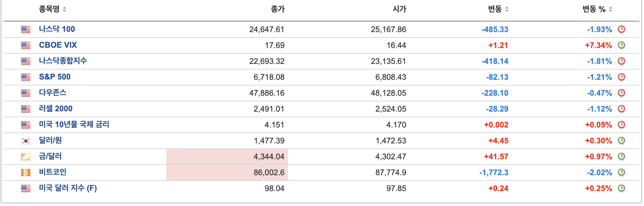644x206 pixels.
Task: Open the 나스닥종합지수 link
Action: pyautogui.click(x=63, y=61)
